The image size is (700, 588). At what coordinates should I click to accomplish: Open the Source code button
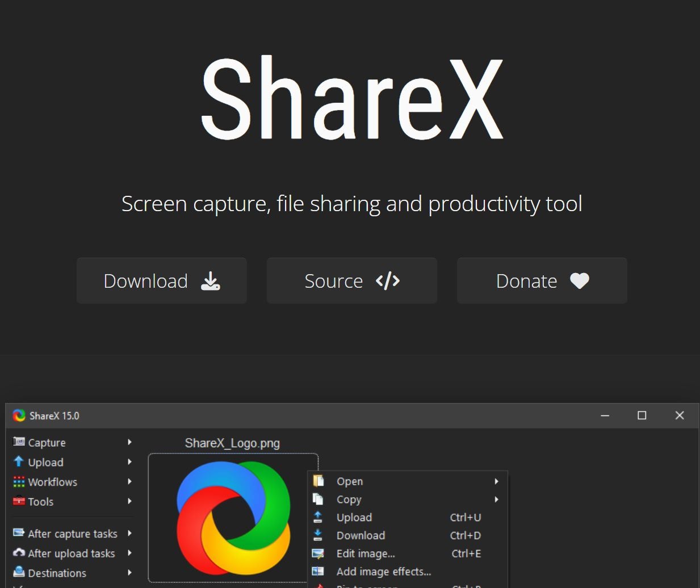click(x=352, y=281)
